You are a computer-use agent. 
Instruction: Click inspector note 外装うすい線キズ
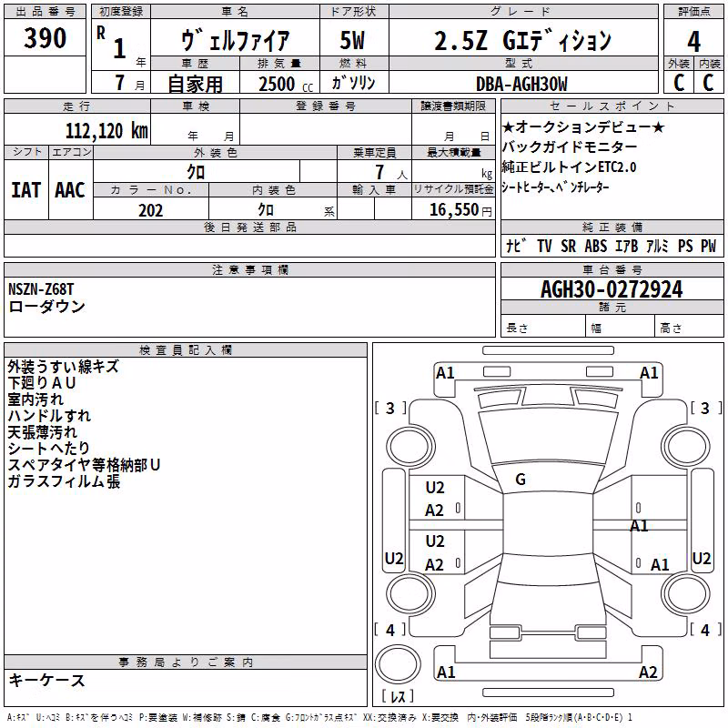pos(63,367)
